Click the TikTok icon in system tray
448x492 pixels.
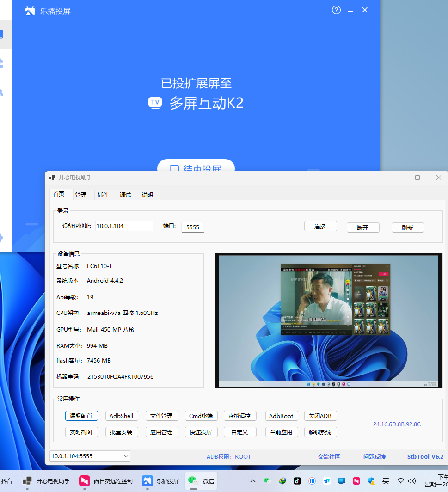pyautogui.click(x=297, y=481)
